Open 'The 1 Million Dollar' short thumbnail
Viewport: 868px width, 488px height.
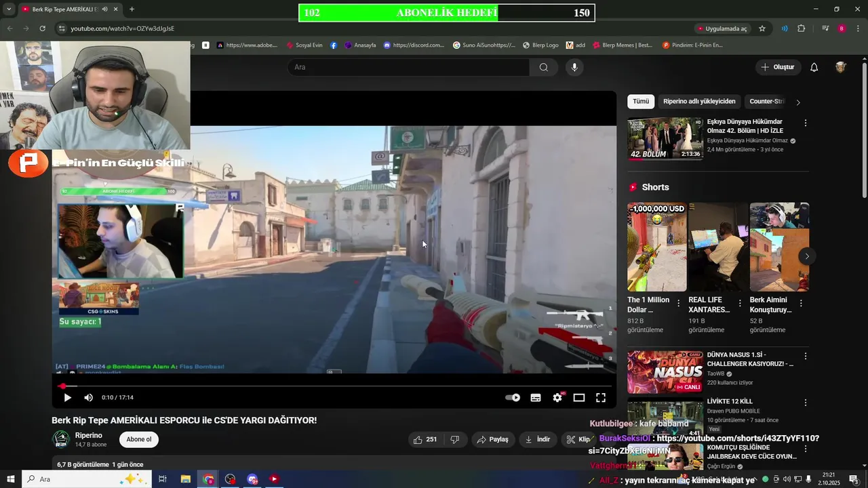tap(657, 247)
